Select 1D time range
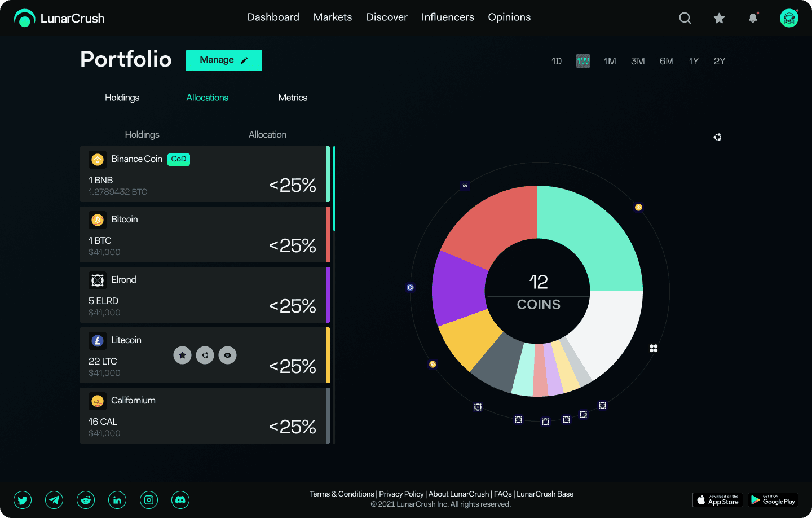Viewport: 812px width, 518px height. point(557,61)
